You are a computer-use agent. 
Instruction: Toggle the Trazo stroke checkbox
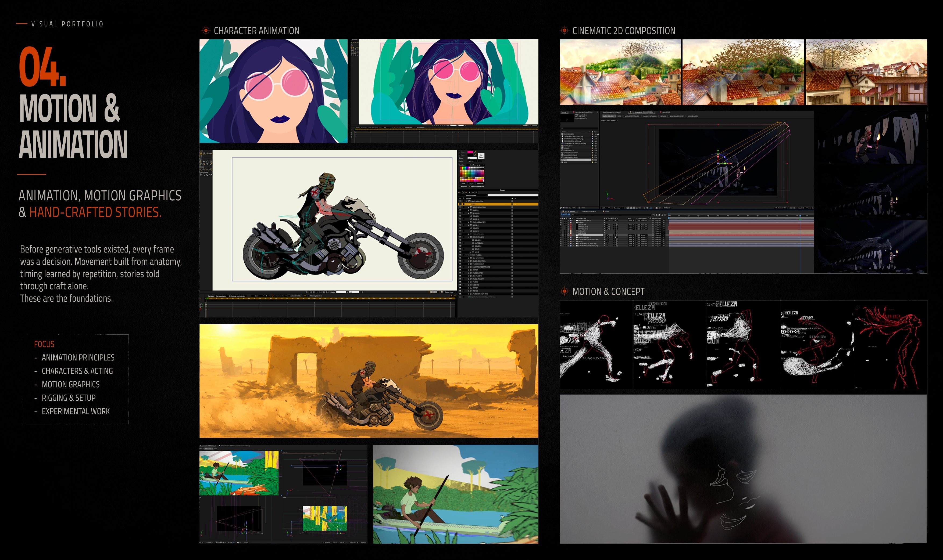point(460,155)
